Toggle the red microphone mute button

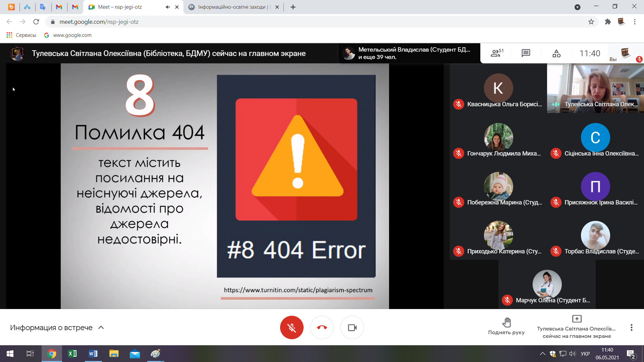(x=291, y=327)
